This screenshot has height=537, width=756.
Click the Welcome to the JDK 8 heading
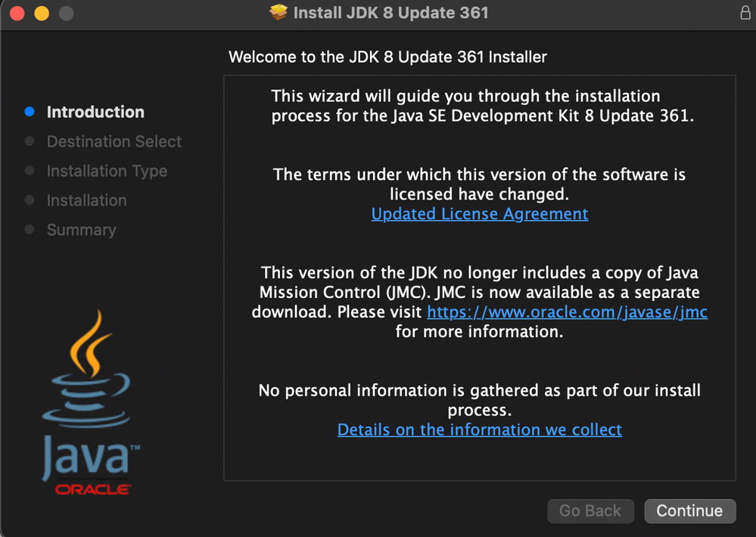pyautogui.click(x=387, y=57)
